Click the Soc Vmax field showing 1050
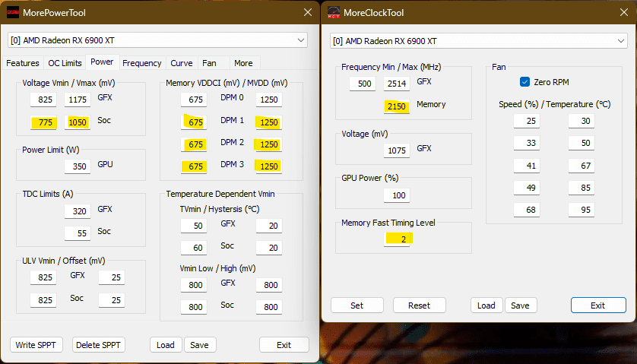Image resolution: width=637 pixels, height=364 pixels. tap(78, 122)
